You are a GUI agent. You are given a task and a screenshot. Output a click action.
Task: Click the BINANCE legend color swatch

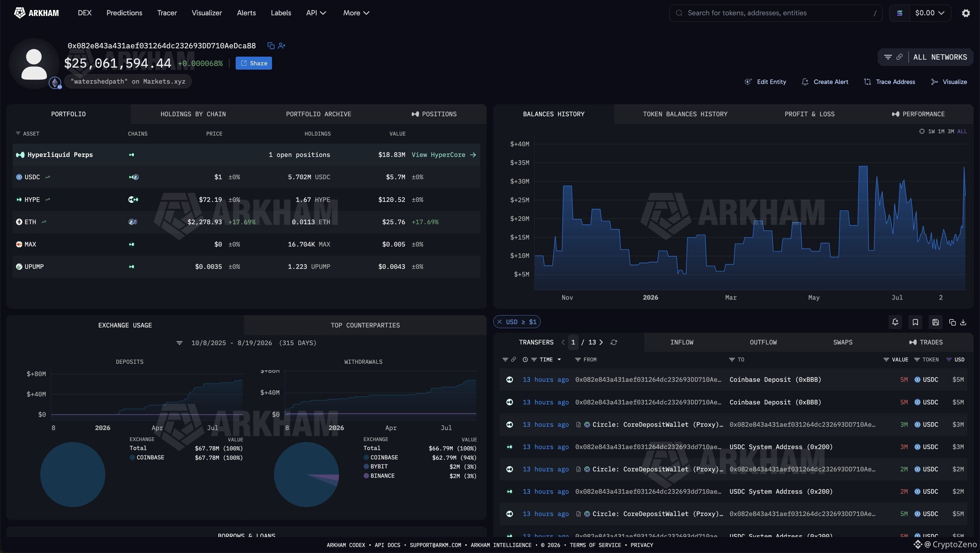pyautogui.click(x=366, y=476)
